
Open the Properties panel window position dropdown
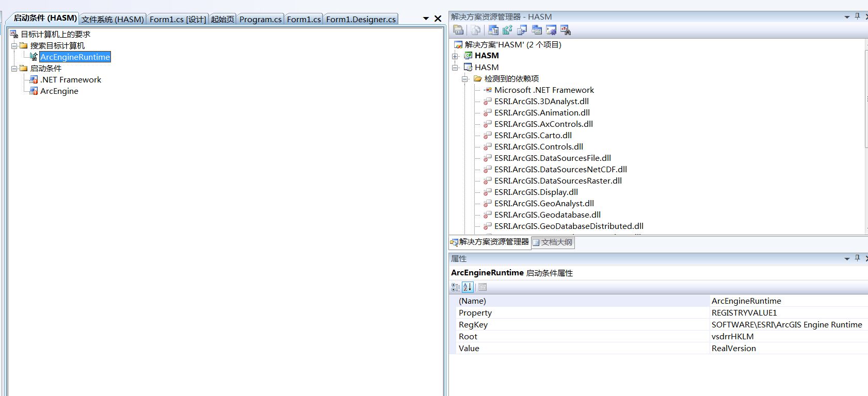click(847, 259)
